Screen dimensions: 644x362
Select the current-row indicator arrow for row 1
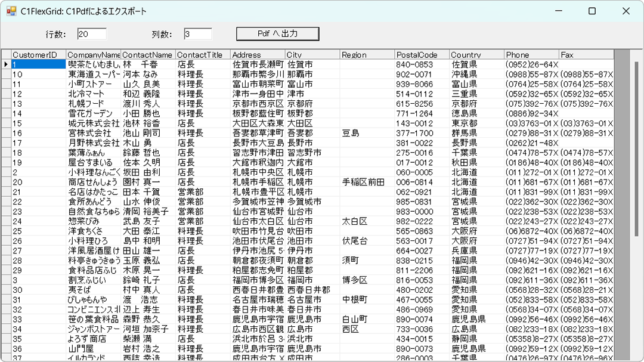tap(6, 64)
